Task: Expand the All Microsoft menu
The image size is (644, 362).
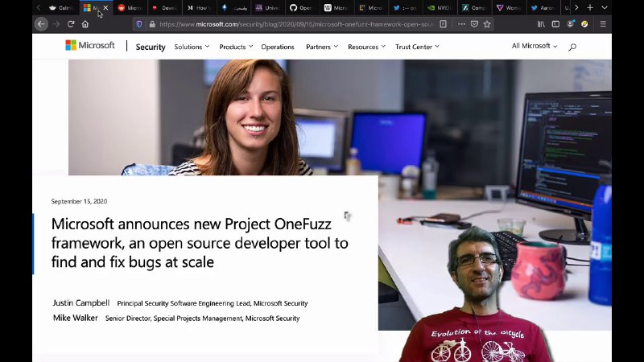Action: (x=535, y=46)
